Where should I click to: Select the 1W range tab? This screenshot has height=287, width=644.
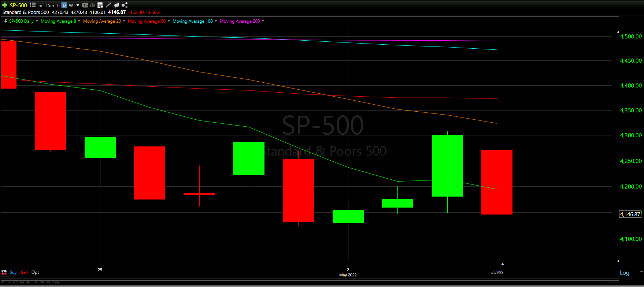tap(42, 283)
